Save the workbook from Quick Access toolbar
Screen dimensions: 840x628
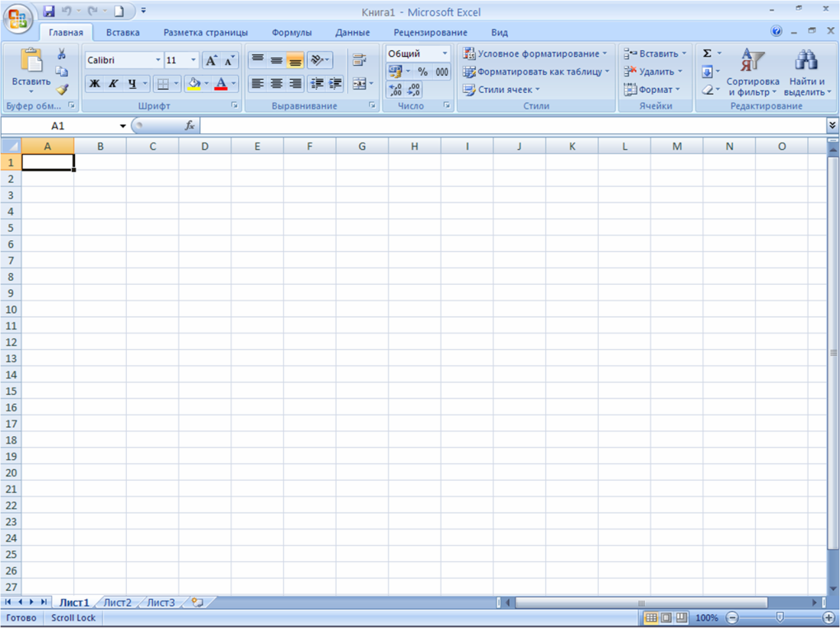pos(49,11)
